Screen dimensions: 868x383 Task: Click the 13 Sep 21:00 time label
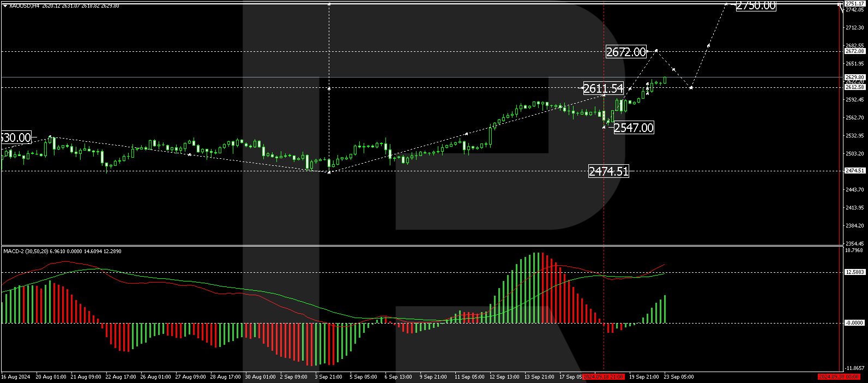(x=539, y=377)
